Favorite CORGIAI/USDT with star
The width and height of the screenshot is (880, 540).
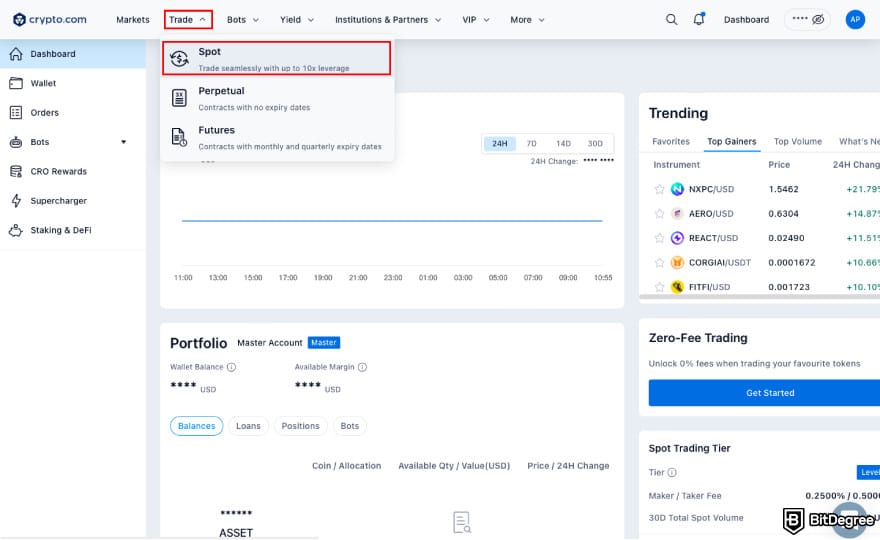(x=659, y=262)
